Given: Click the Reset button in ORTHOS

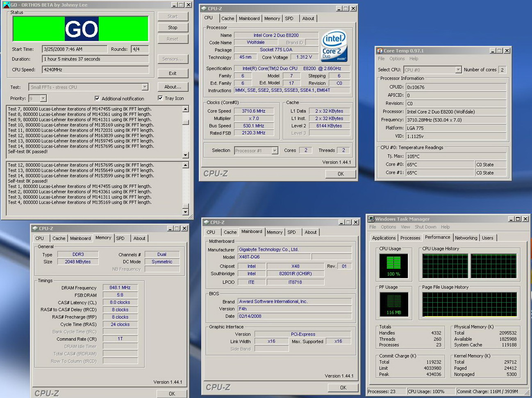Looking at the screenshot, I should click(x=173, y=39).
